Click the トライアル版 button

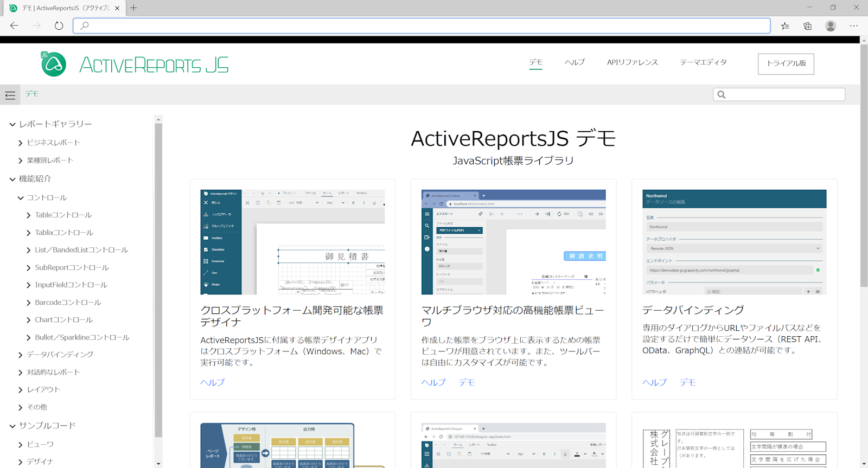pos(786,63)
